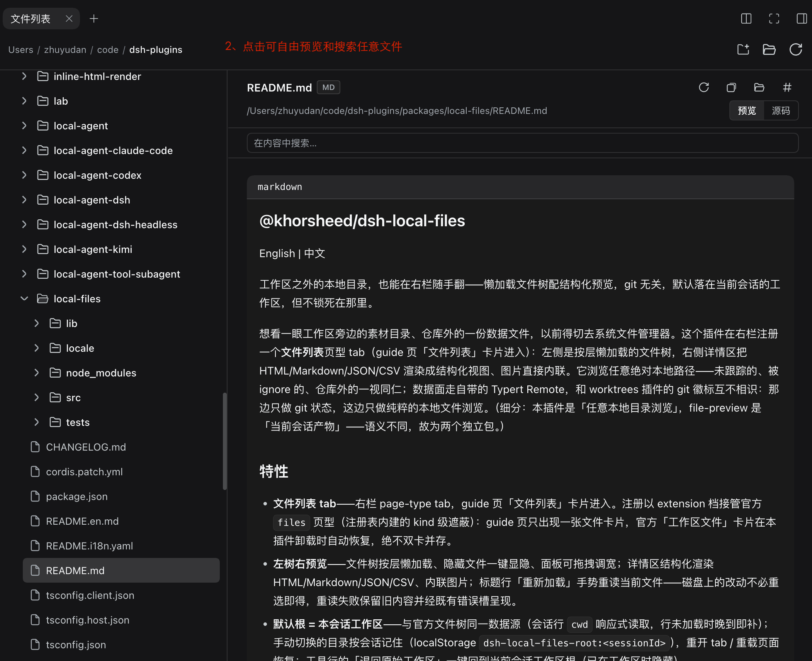Image resolution: width=812 pixels, height=661 pixels.
Task: Open package.json file
Action: (x=121, y=497)
